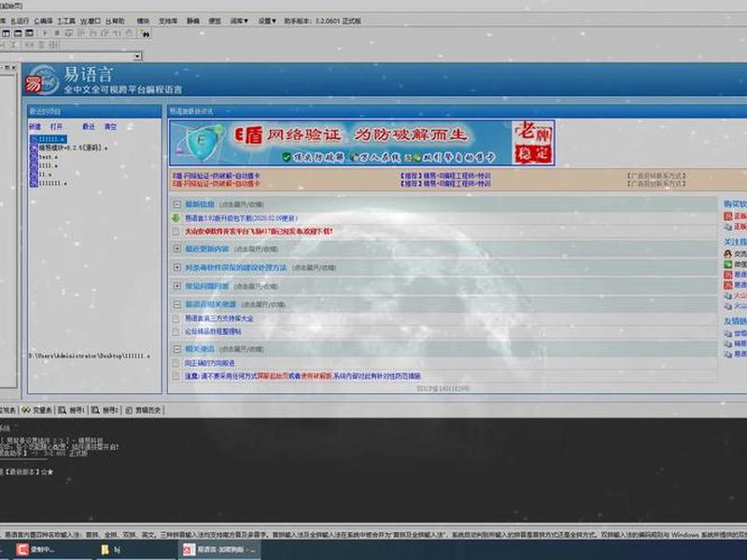Click the 清空 link in recent panel
The height and width of the screenshot is (560, 747).
[110, 127]
